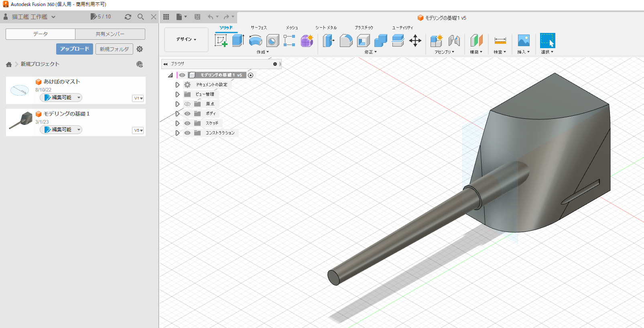644x328 pixels.
Task: Open project web view globe icon
Action: click(140, 64)
